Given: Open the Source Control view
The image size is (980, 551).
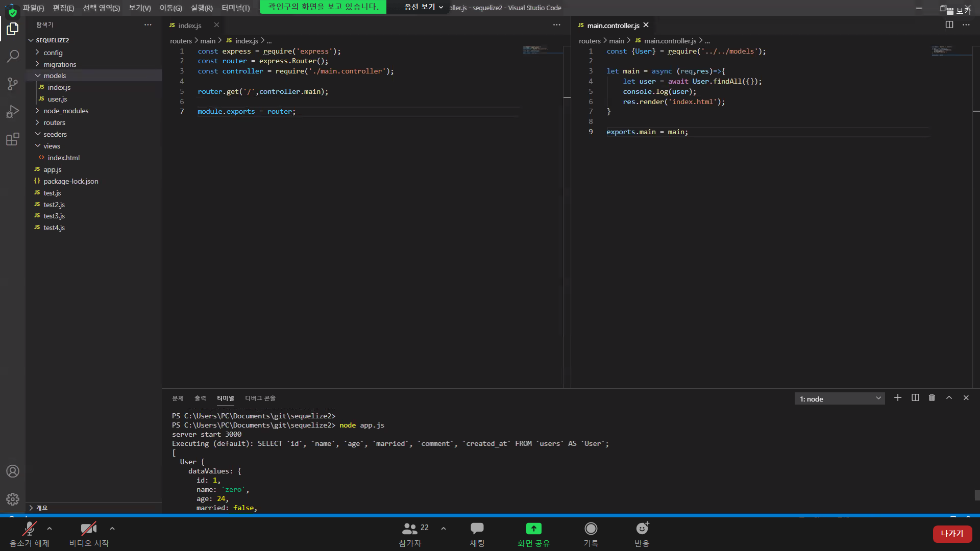Looking at the screenshot, I should click(13, 84).
